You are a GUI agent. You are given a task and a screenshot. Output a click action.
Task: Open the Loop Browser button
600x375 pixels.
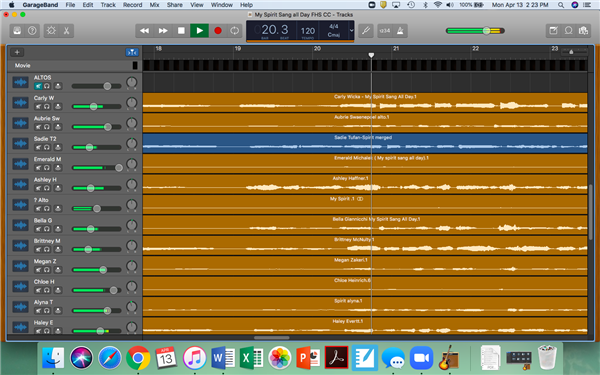(569, 31)
